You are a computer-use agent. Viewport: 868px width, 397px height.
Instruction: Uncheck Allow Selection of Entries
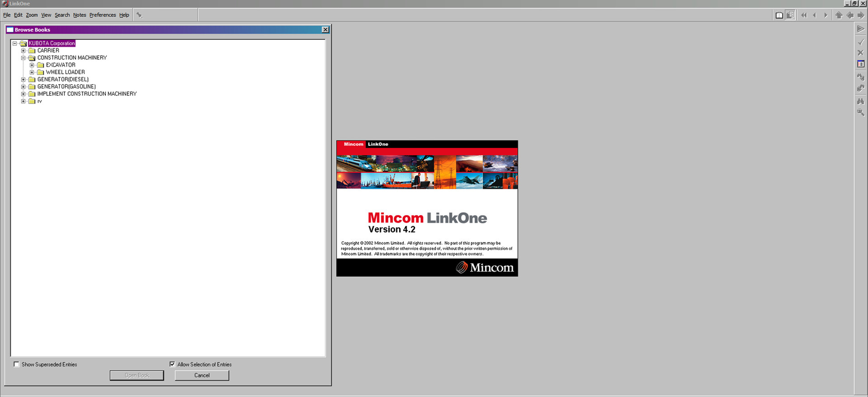[x=172, y=364]
